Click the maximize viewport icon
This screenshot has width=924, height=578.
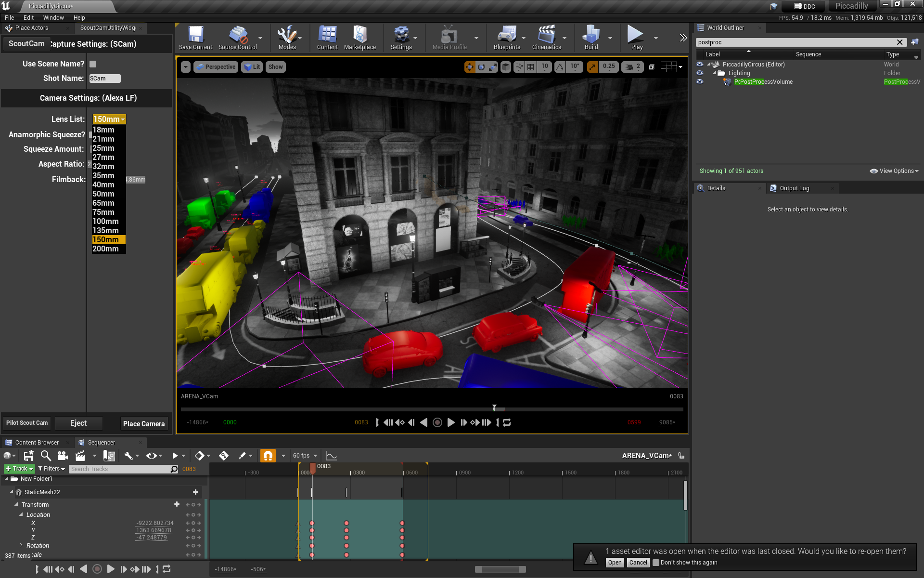[x=651, y=67]
